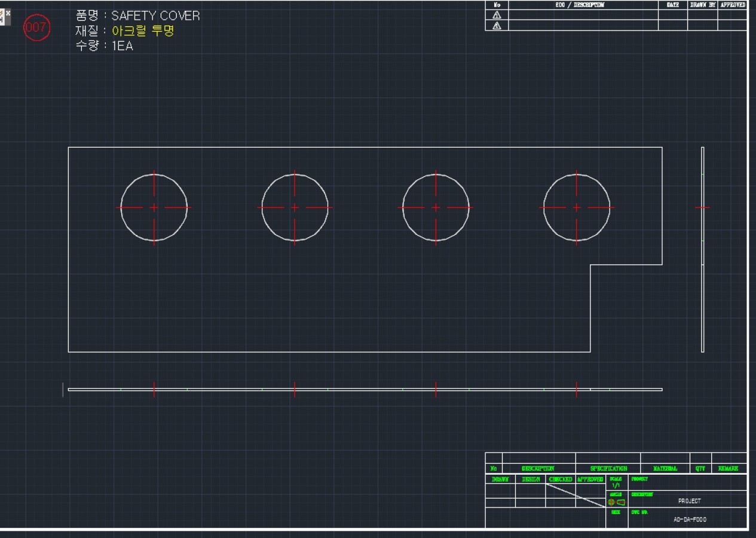Click the 'DESIGN' cell in title block

(531, 479)
